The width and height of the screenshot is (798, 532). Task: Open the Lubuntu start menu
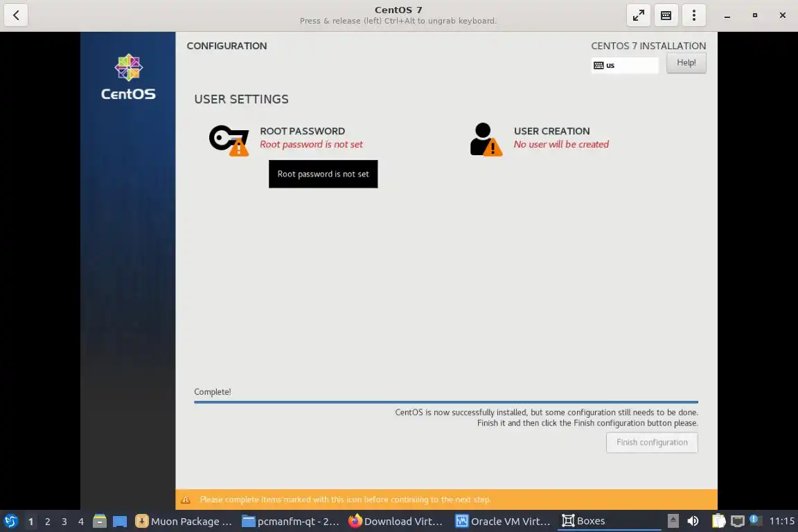pyautogui.click(x=10, y=521)
